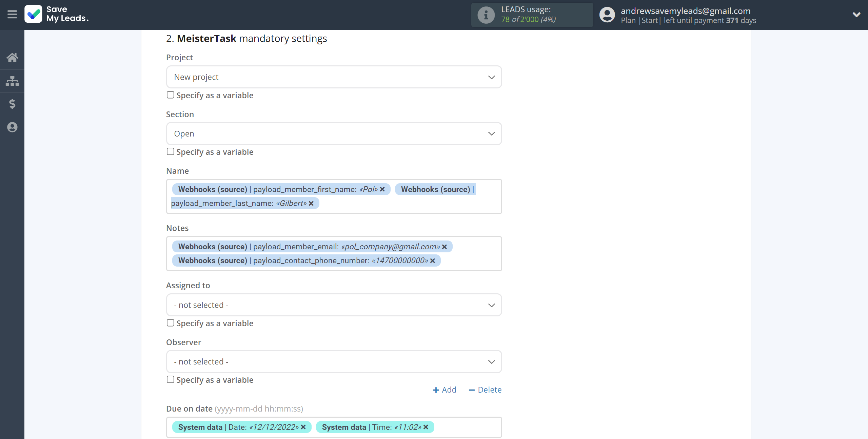The image size is (868, 439).
Task: Check Specify as a variable under Observer
Action: point(170,379)
